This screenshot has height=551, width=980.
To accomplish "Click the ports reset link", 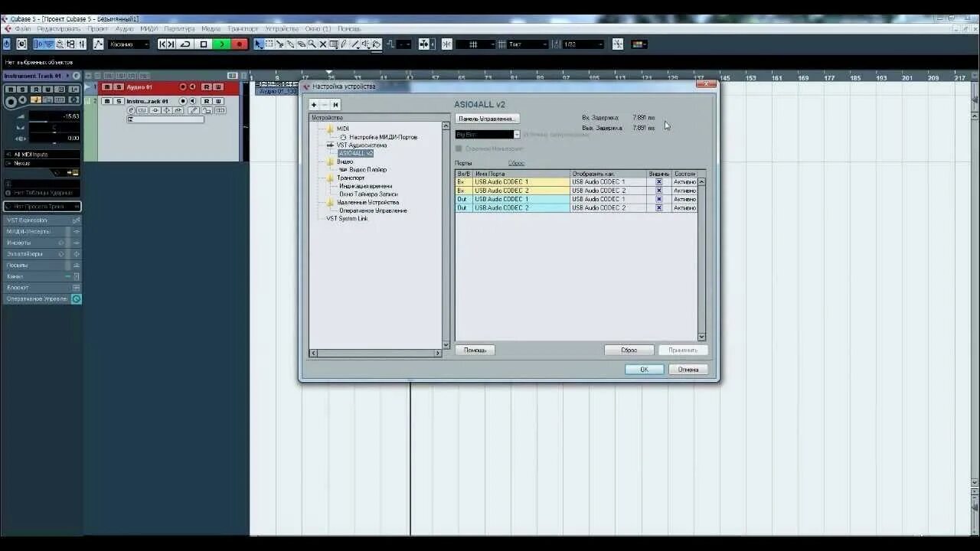I will 516,163.
